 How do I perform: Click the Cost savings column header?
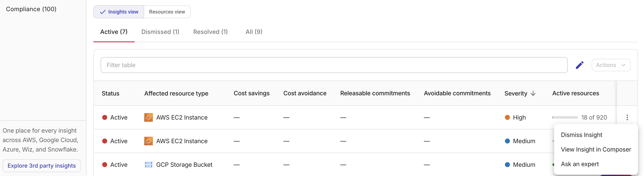[252, 93]
